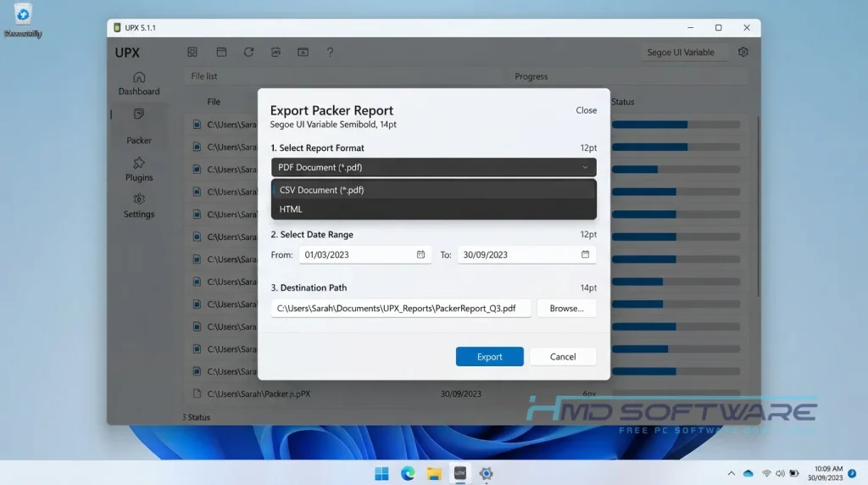
Task: Click the help question mark icon
Action: pyautogui.click(x=330, y=52)
